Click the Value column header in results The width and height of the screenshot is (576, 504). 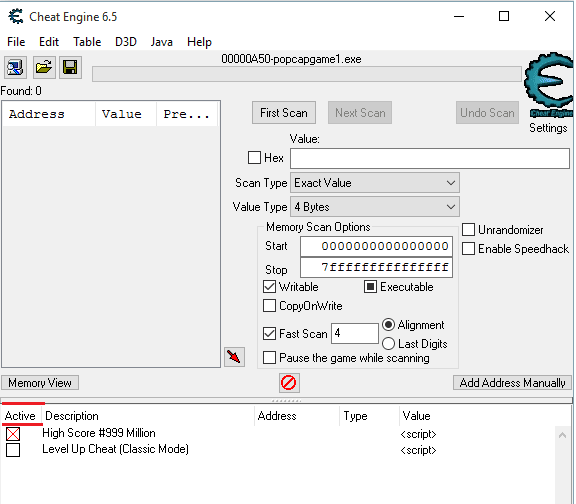(126, 114)
